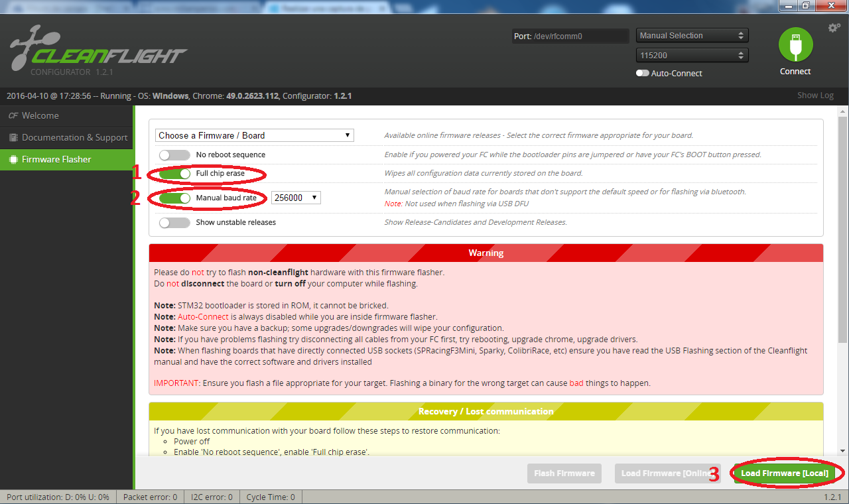Click the Firmware Flasher chip icon
Screen dimensions: 849x504
point(13,160)
